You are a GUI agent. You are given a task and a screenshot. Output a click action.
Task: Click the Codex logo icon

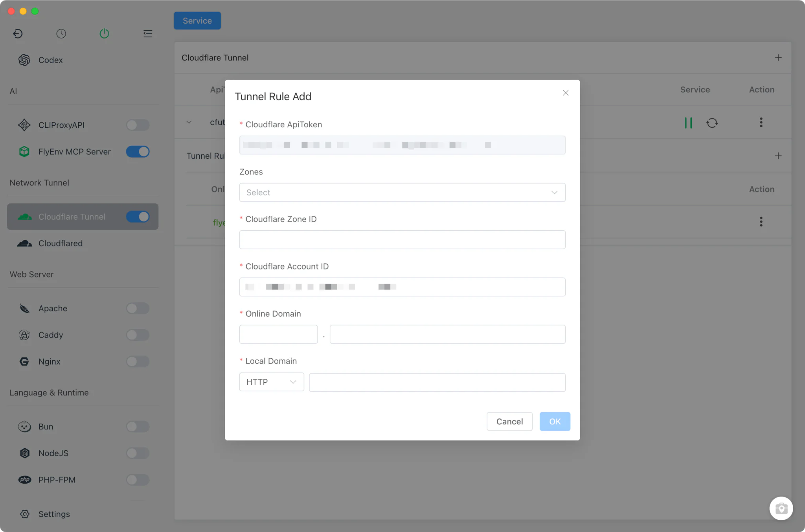coord(24,60)
